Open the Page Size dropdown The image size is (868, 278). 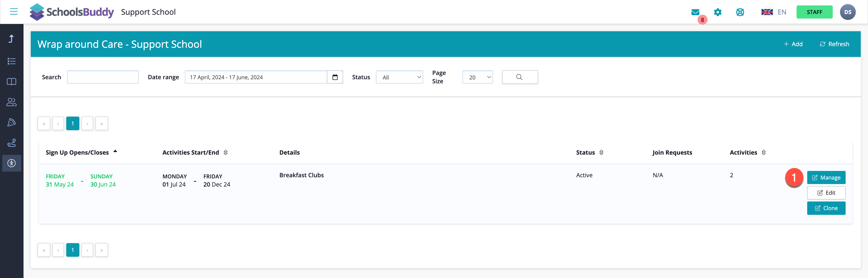pyautogui.click(x=477, y=77)
